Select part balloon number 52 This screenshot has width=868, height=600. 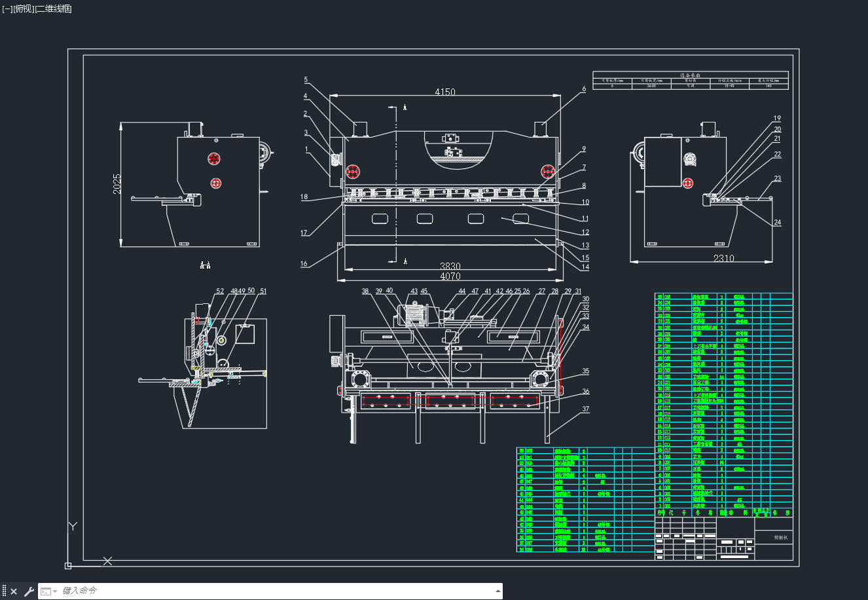220,291
